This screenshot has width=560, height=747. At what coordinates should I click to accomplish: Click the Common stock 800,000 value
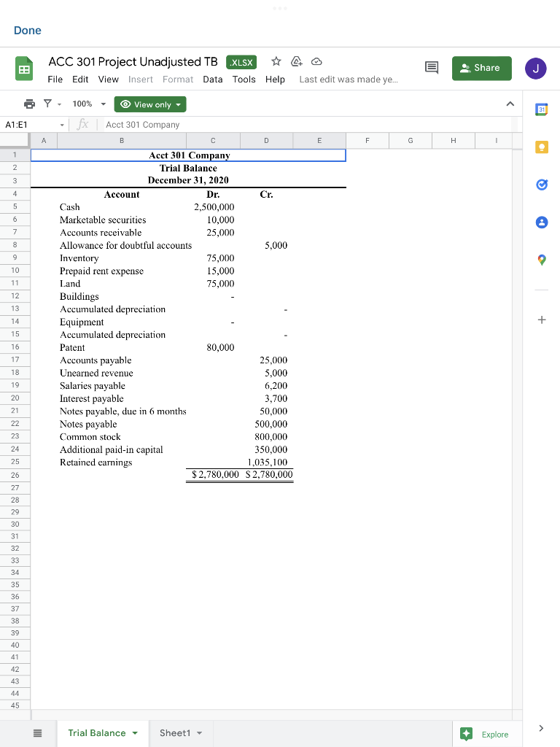pos(271,437)
